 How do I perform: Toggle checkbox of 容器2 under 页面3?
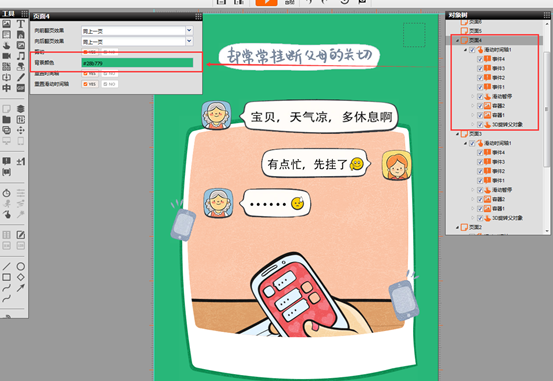click(480, 199)
